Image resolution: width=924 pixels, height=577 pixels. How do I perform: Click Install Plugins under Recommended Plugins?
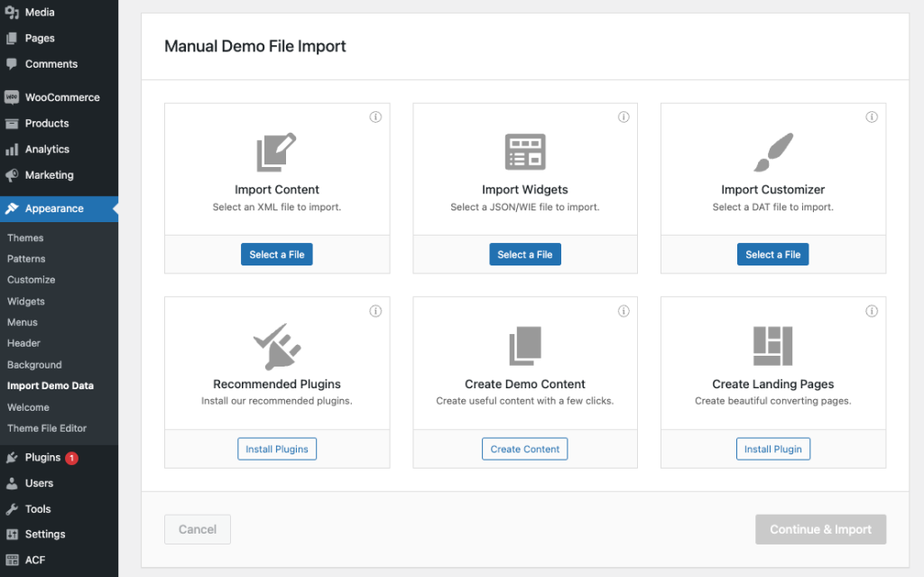(276, 448)
